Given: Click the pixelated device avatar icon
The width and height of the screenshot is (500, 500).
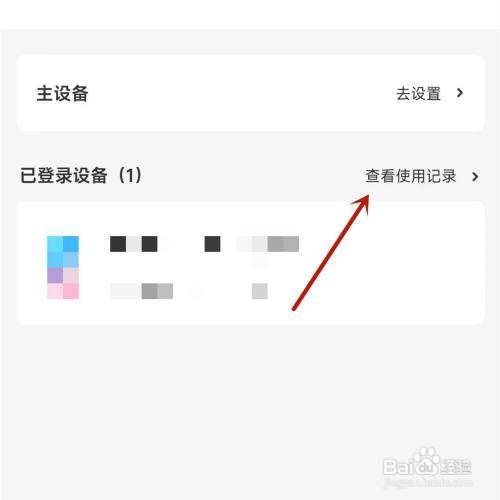Looking at the screenshot, I should click(x=63, y=267).
